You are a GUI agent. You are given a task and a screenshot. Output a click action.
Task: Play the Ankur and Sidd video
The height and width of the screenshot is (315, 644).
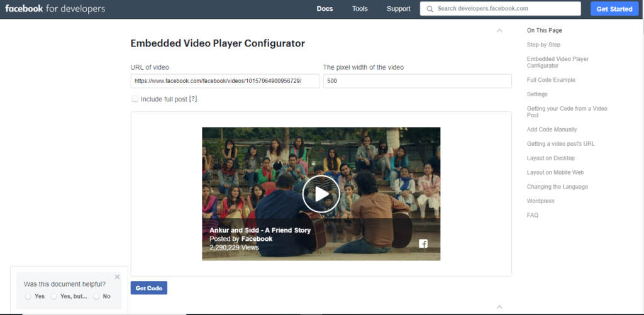tap(321, 194)
